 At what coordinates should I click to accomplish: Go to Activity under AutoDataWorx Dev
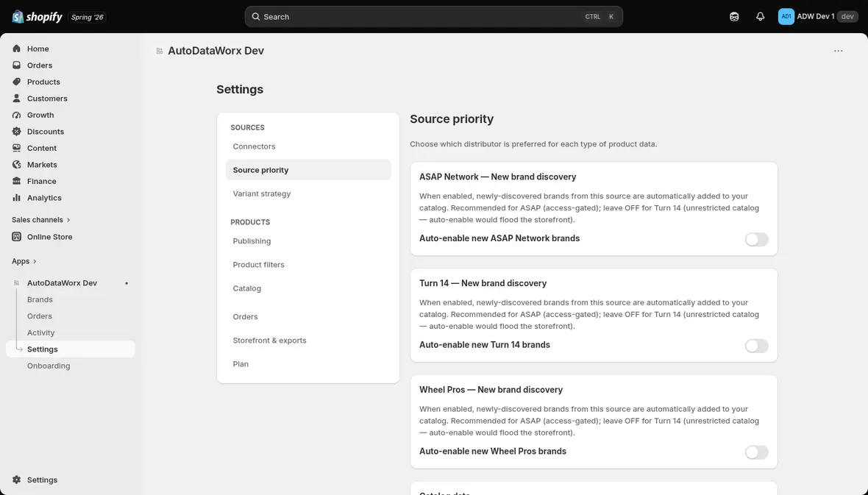(41, 332)
